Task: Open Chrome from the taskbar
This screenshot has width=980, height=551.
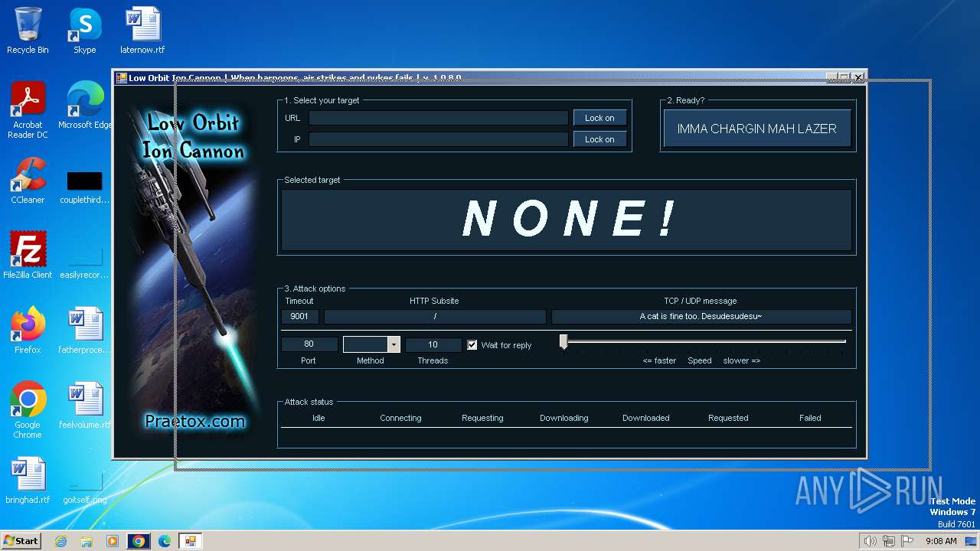Action: tap(139, 541)
